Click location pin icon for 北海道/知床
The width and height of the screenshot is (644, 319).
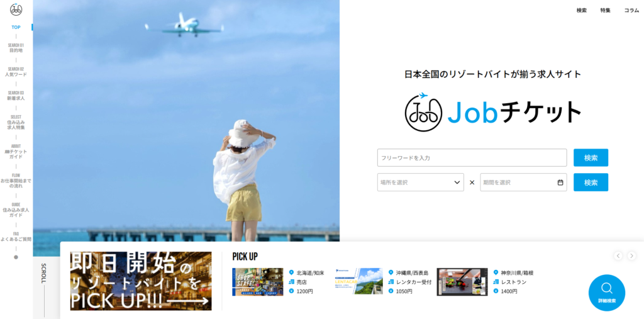pos(292,272)
